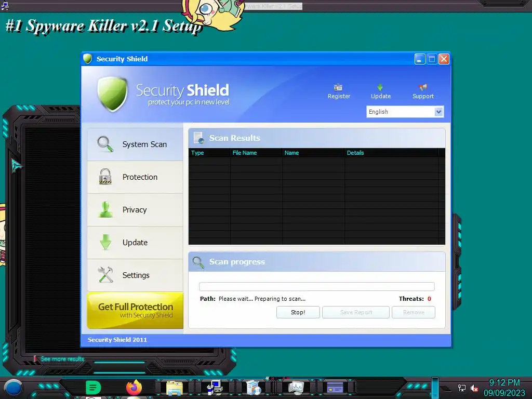Image resolution: width=532 pixels, height=399 pixels.
Task: Click the magnifying glass System Scan icon
Action: pyautogui.click(x=105, y=144)
